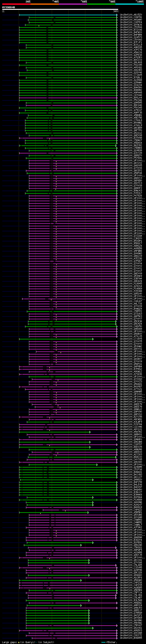The height and width of the screenshot is (644, 146).
Task: Click the short green bar for C7J8Y5
Action: 56,339
